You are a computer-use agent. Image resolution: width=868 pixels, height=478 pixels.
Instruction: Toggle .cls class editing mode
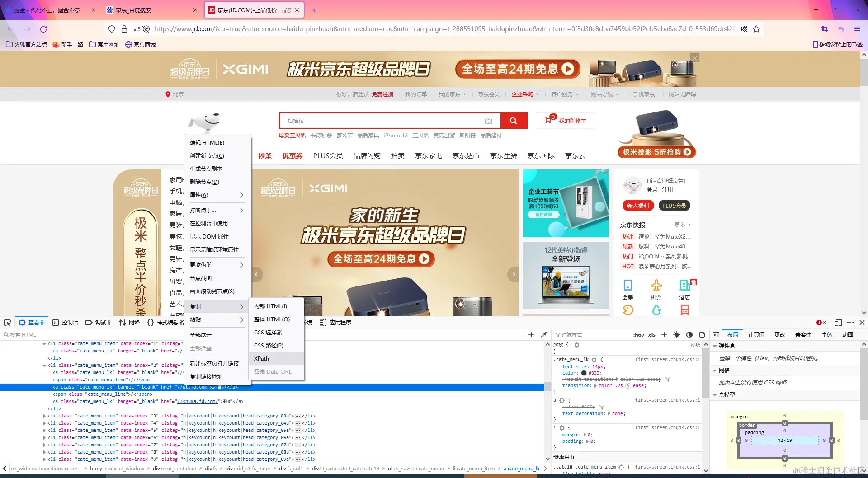651,335
